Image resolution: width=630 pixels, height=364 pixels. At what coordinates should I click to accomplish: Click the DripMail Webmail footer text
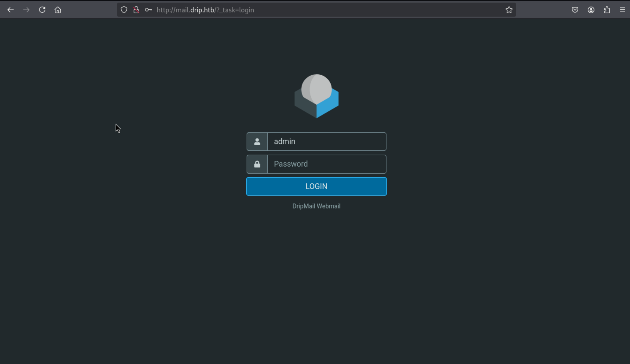pos(316,206)
